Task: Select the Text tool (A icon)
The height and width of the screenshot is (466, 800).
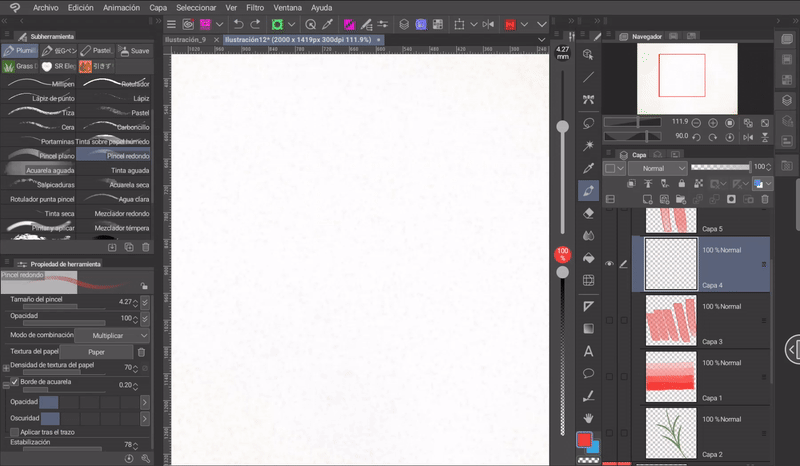Action: [589, 351]
